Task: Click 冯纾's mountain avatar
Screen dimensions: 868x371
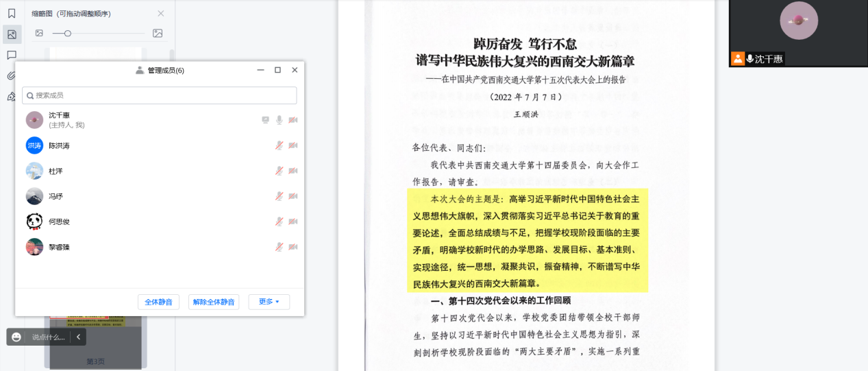Action: (x=34, y=196)
